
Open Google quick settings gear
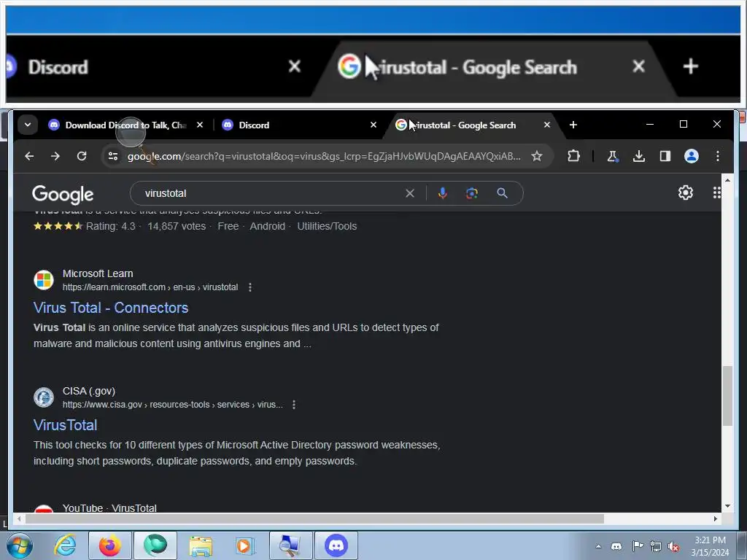[x=686, y=192]
